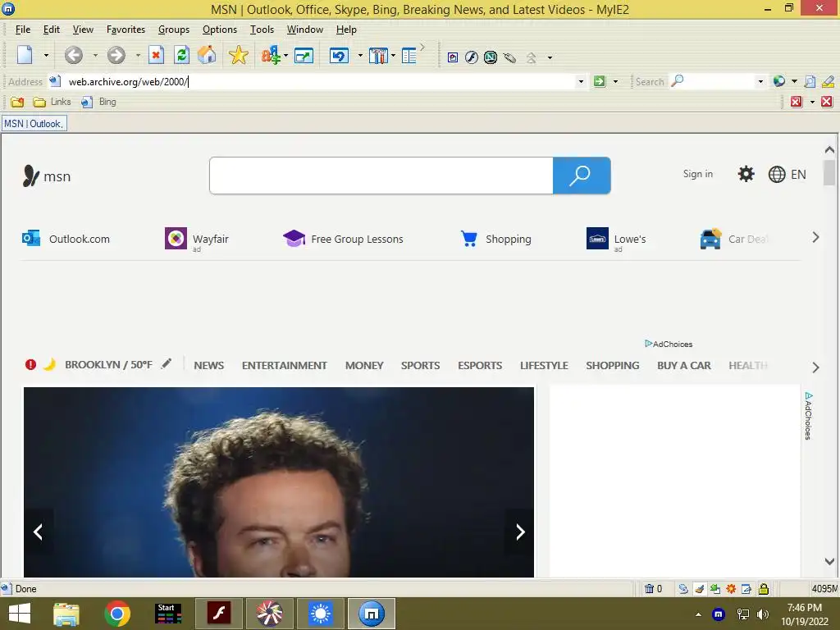This screenshot has height=630, width=840.
Task: Show previous slide with carousel left arrow
Action: point(38,532)
